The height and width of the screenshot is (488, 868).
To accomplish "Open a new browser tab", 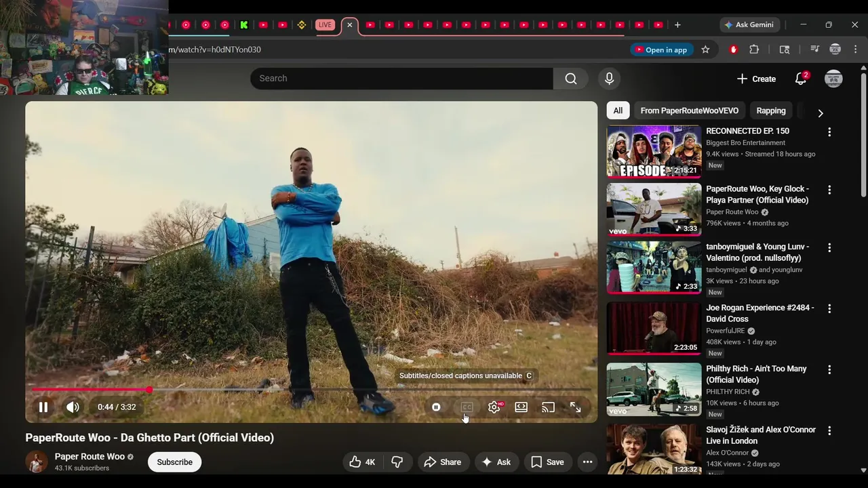I will (677, 25).
